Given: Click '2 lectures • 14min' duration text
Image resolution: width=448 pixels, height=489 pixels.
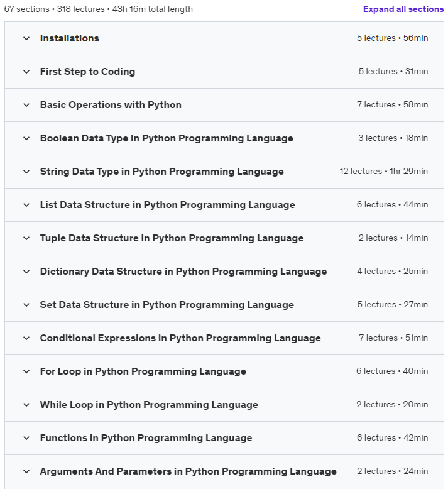Looking at the screenshot, I should pyautogui.click(x=393, y=238).
